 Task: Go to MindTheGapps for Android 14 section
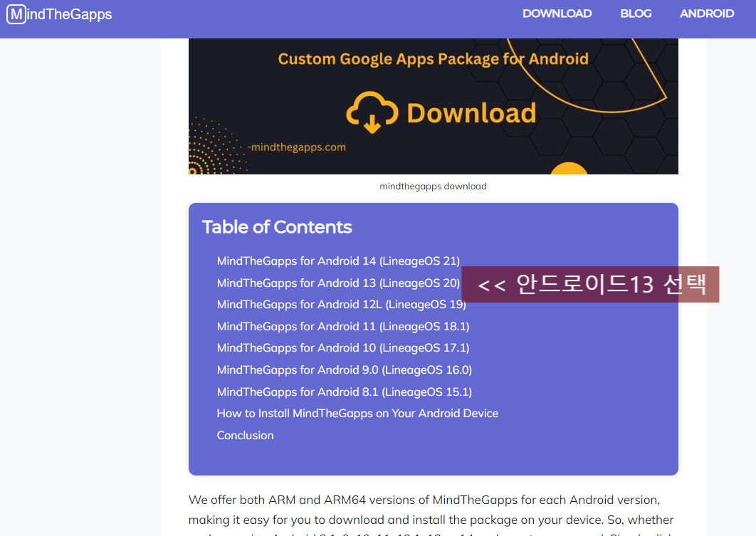coord(338,261)
